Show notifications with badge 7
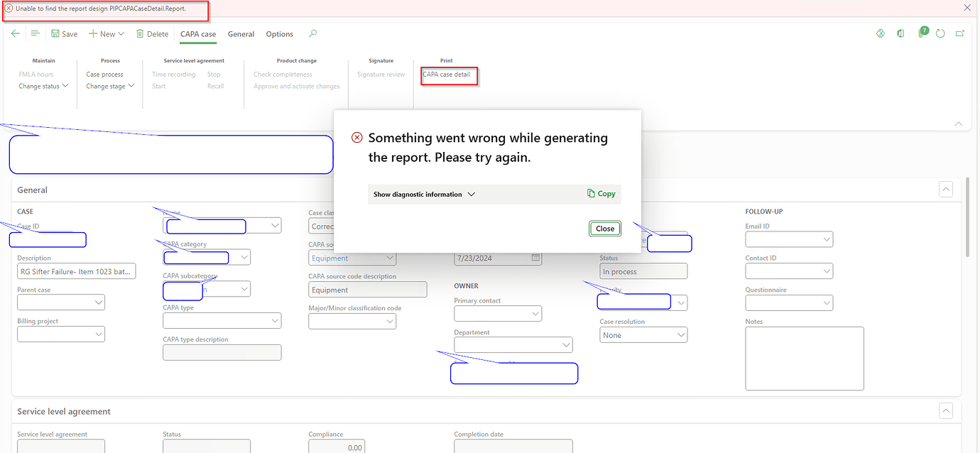 922,33
